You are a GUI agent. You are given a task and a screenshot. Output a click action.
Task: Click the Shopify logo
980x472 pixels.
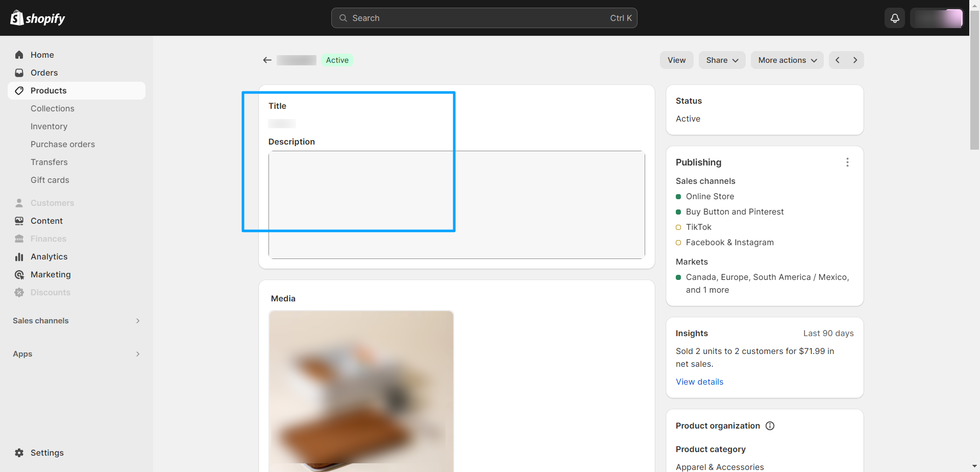tap(38, 18)
